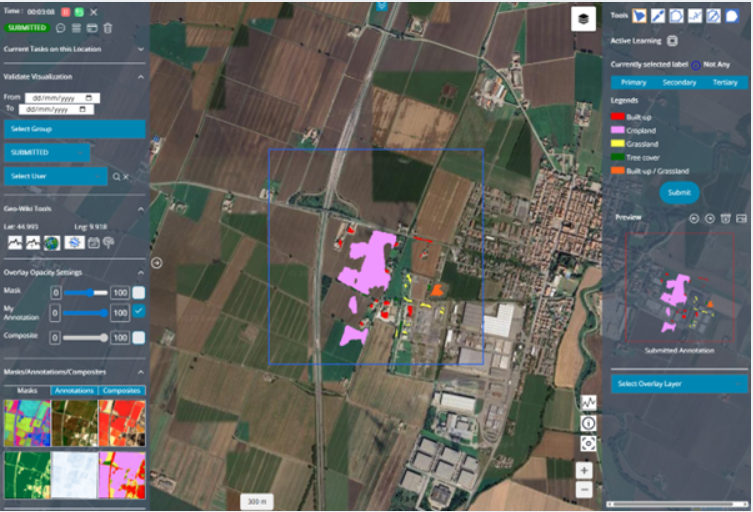Click the globe icon in Geo-Wiki Tools
This screenshot has height=512, width=753.
[x=50, y=242]
